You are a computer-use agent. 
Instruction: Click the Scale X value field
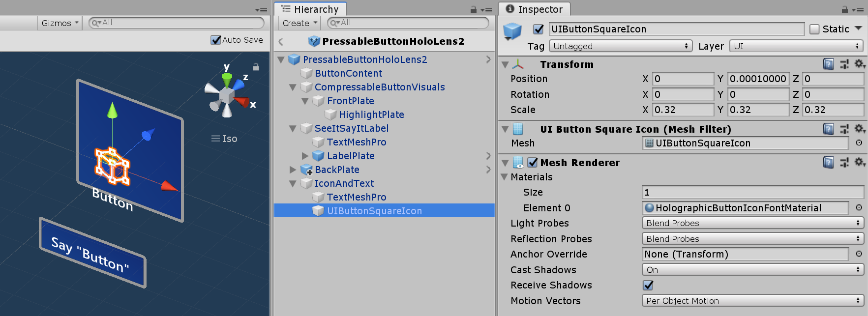683,110
